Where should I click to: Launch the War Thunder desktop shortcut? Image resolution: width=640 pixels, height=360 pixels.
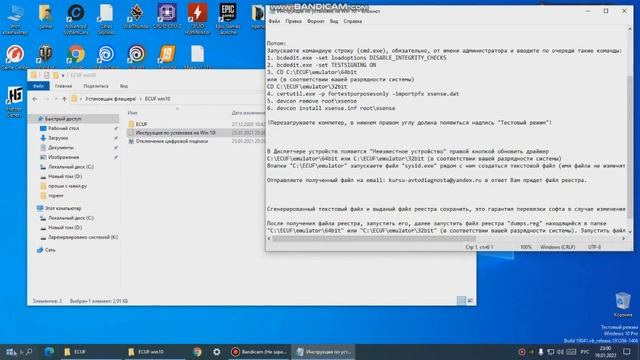[x=136, y=17]
